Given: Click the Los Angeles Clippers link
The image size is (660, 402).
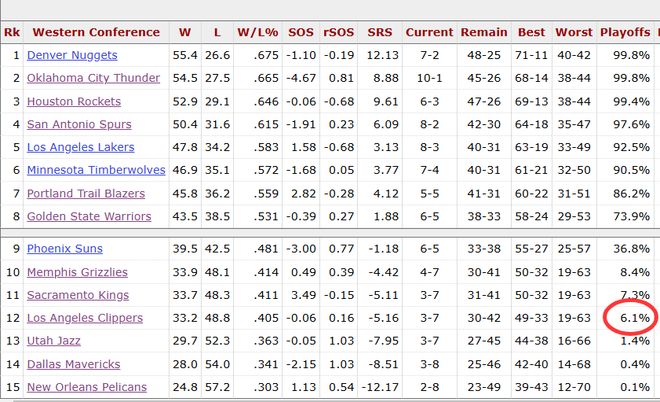Looking at the screenshot, I should (85, 318).
